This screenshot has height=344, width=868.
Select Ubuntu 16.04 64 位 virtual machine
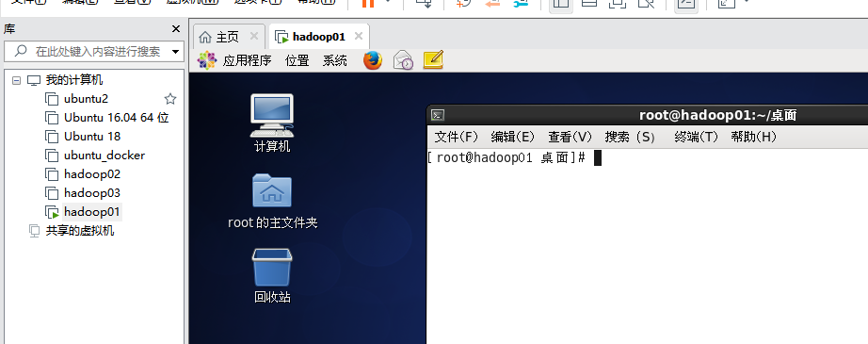coord(116,118)
